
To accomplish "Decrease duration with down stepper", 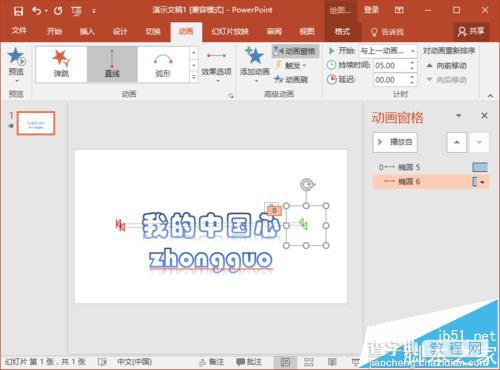I will click(x=412, y=69).
